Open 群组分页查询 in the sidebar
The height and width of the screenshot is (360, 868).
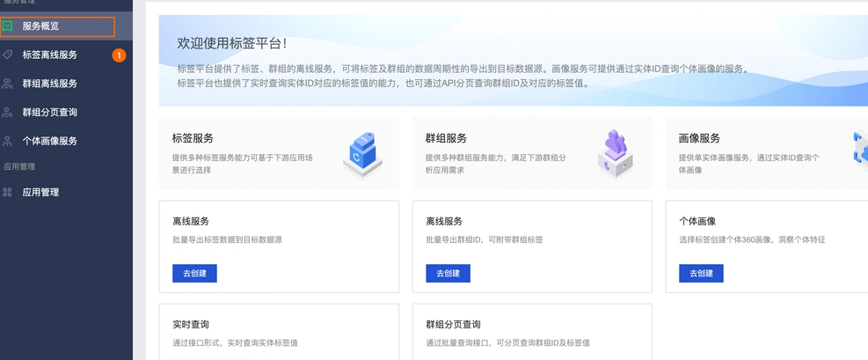pyautogui.click(x=67, y=113)
